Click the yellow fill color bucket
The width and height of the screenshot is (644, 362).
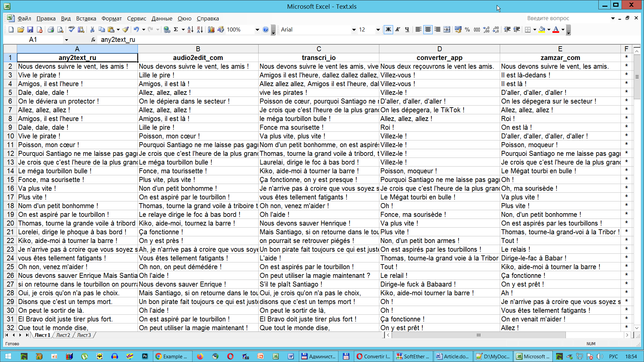(x=542, y=29)
